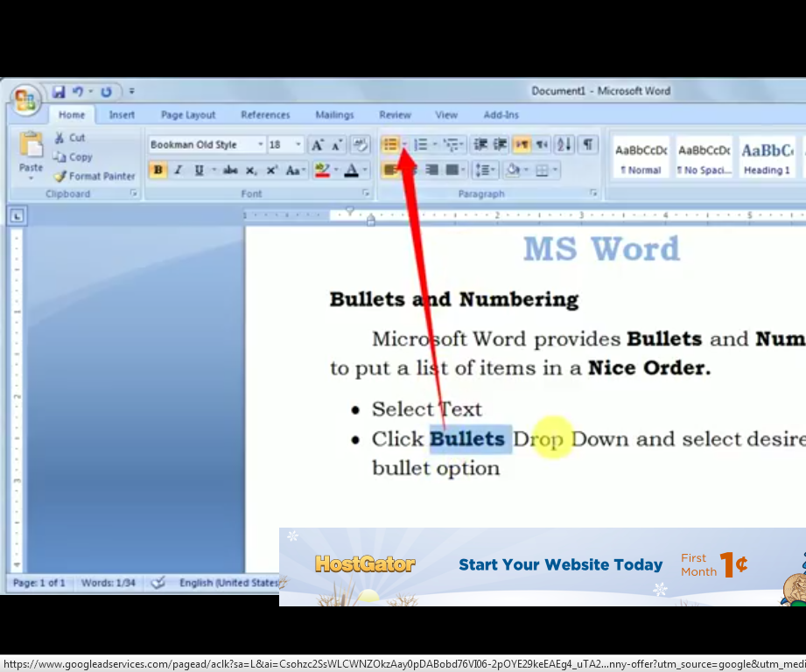Switch to the Page Layout tab

[188, 115]
